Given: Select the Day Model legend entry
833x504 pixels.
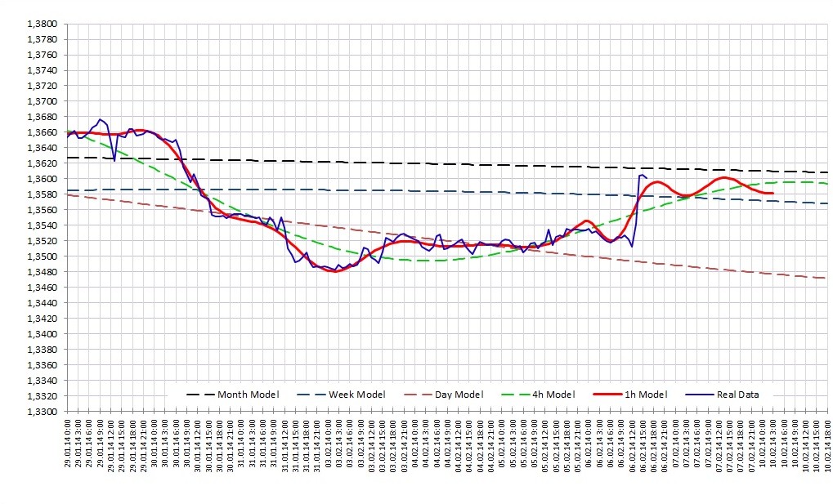Looking at the screenshot, I should [444, 395].
